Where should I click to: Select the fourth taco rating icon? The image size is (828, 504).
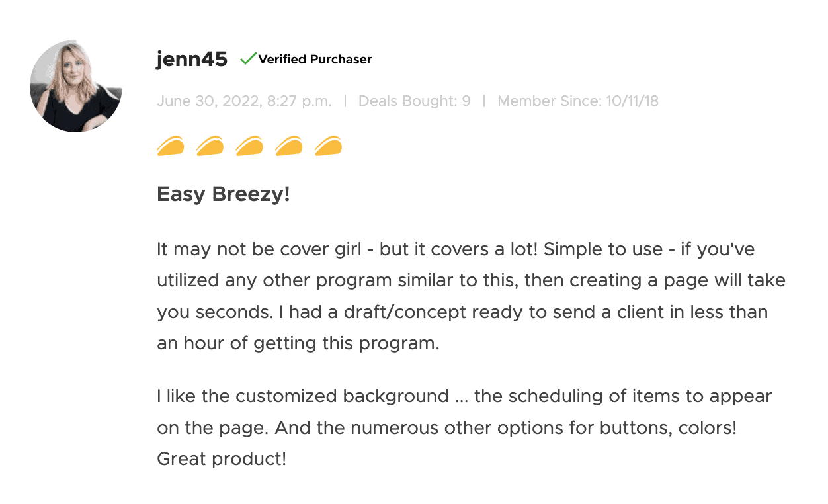click(289, 145)
